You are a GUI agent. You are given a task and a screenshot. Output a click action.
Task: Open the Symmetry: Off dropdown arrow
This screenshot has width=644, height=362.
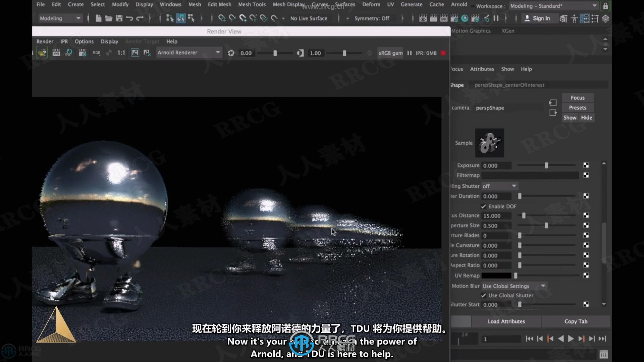click(x=347, y=18)
